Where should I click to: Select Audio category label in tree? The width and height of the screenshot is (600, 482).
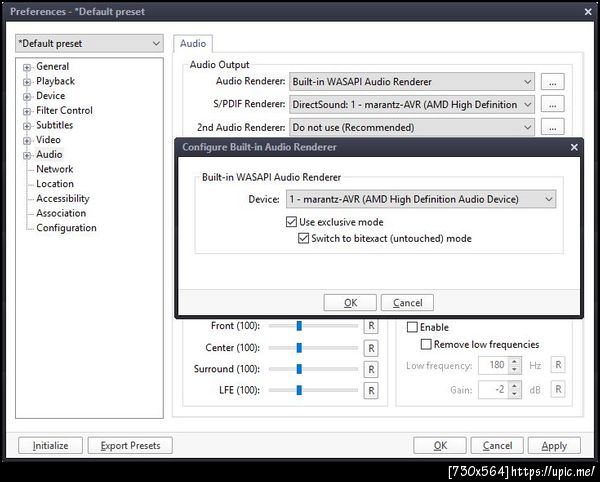click(x=49, y=155)
